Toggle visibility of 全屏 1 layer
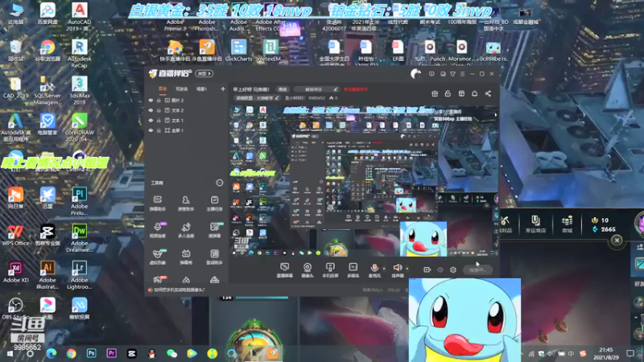The height and width of the screenshot is (362, 644). coord(151,130)
